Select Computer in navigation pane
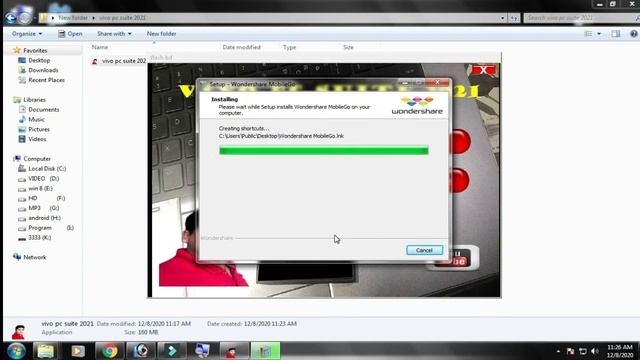Image resolution: width=640 pixels, height=360 pixels. click(37, 159)
